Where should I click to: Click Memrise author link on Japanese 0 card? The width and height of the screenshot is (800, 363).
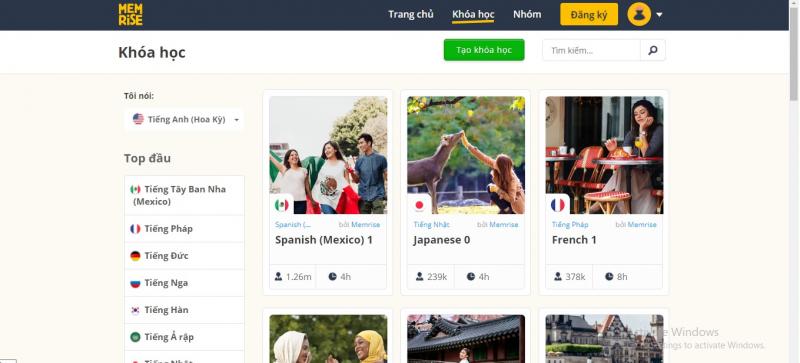tap(504, 225)
